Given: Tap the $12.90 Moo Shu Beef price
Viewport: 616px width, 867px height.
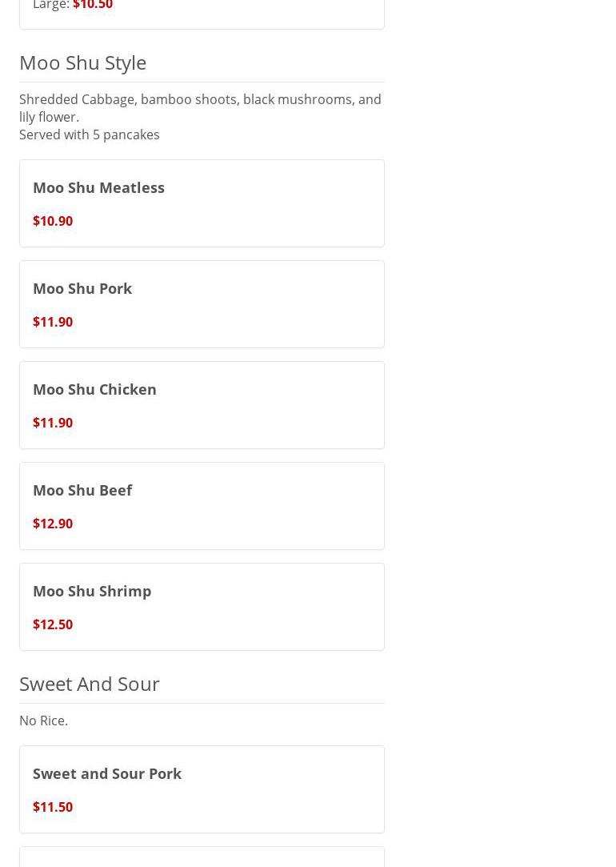Looking at the screenshot, I should tap(53, 524).
